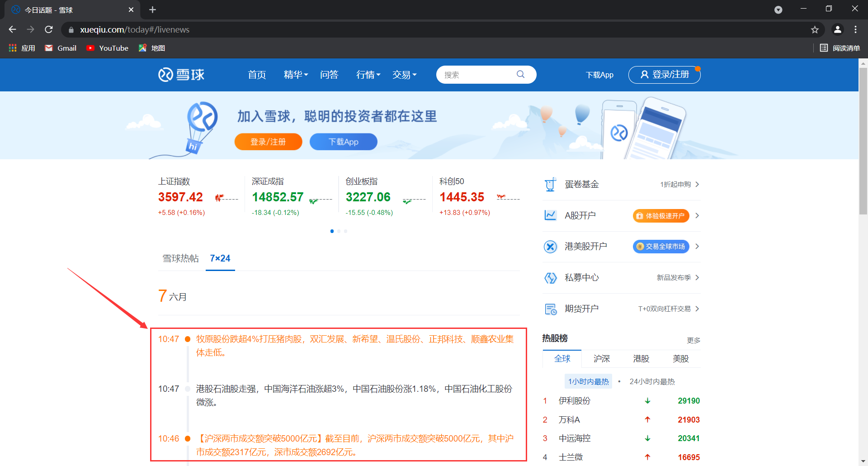
Task: Open the 精华 dropdown menu
Action: 295,75
